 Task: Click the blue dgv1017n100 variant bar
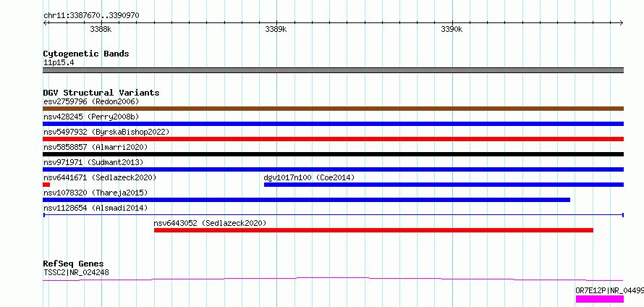pyautogui.click(x=444, y=185)
